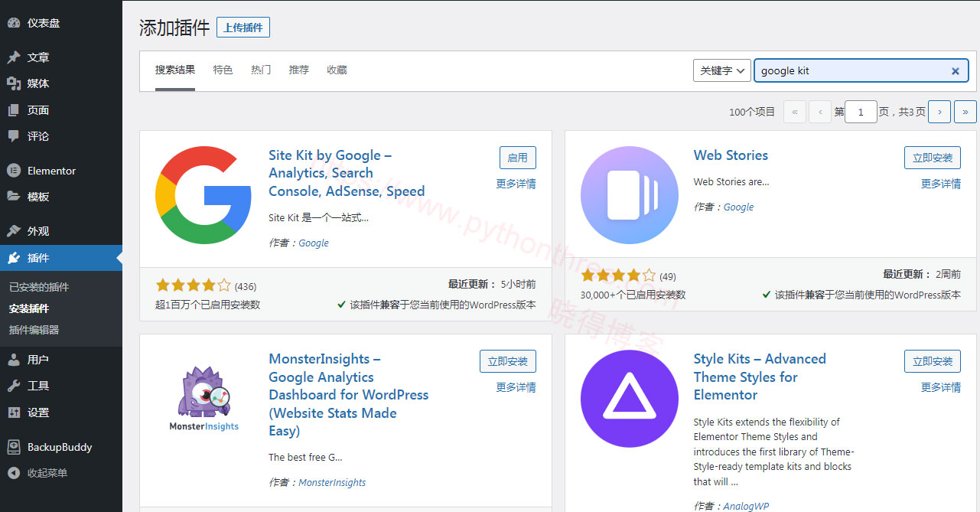Click the 30,000+个已启用安装数 text
Screen dimensions: 980x512
click(x=633, y=295)
